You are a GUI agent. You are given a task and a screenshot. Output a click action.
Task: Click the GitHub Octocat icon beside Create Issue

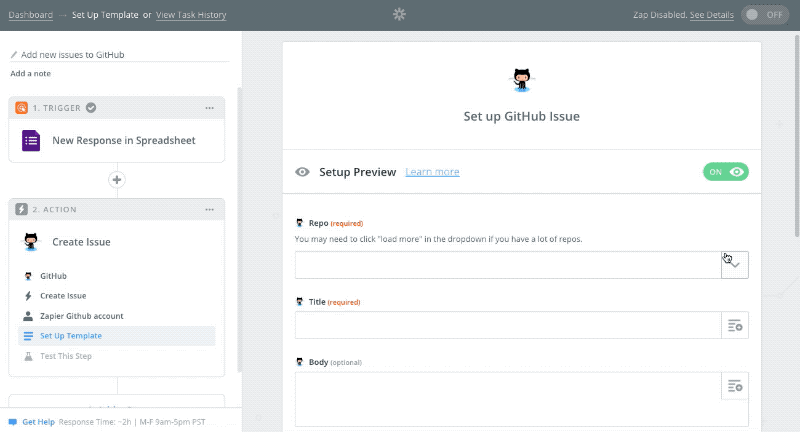click(31, 242)
